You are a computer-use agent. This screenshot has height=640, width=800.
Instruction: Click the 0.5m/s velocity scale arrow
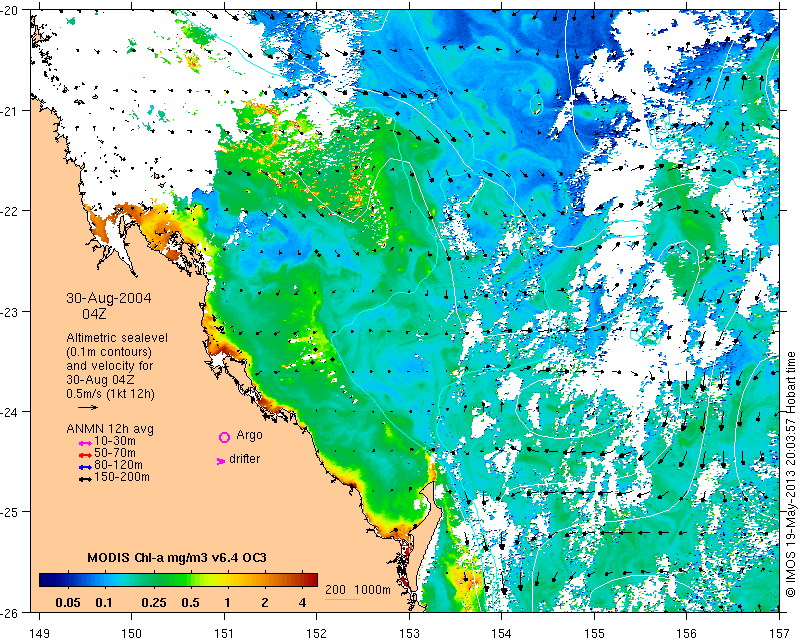tap(88, 407)
